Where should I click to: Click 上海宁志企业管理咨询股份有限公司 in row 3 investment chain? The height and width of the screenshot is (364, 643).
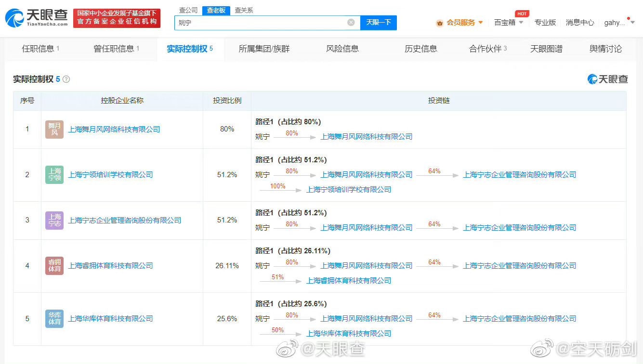[x=520, y=228]
